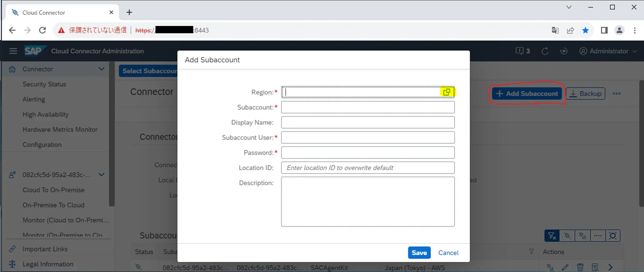The height and width of the screenshot is (272, 644).
Task: Open Hardware Metrics Monitor
Action: click(x=60, y=129)
